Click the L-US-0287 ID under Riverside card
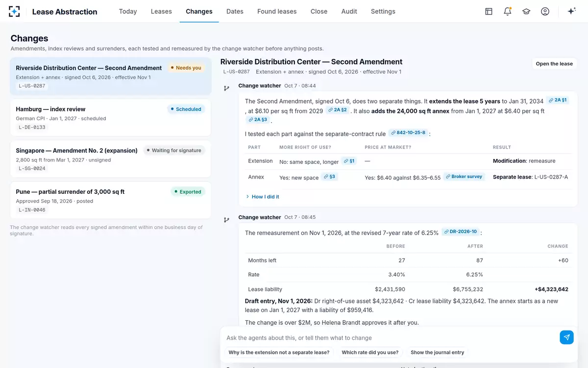This screenshot has width=588, height=368. [32, 86]
